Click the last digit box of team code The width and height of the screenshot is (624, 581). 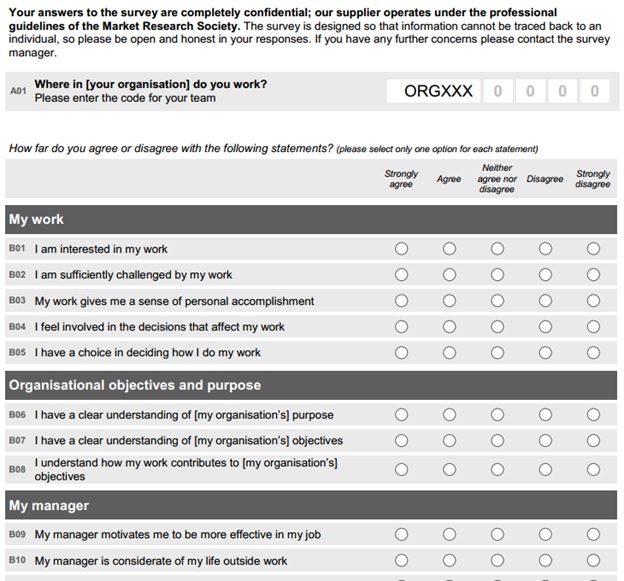(594, 91)
